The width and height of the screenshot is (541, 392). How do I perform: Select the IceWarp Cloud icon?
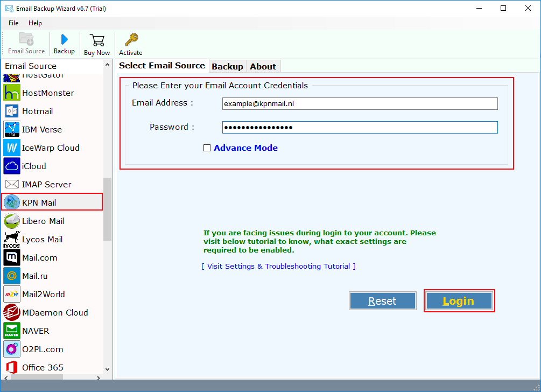[12, 148]
